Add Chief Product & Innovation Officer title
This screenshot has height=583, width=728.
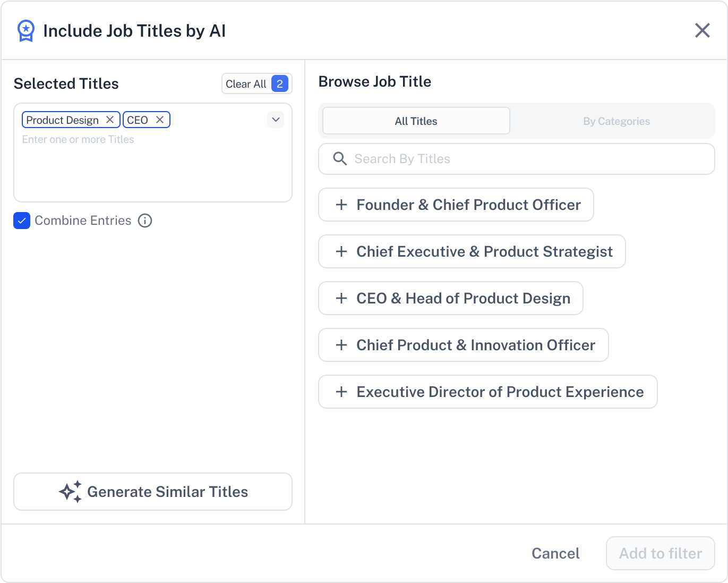coord(464,345)
